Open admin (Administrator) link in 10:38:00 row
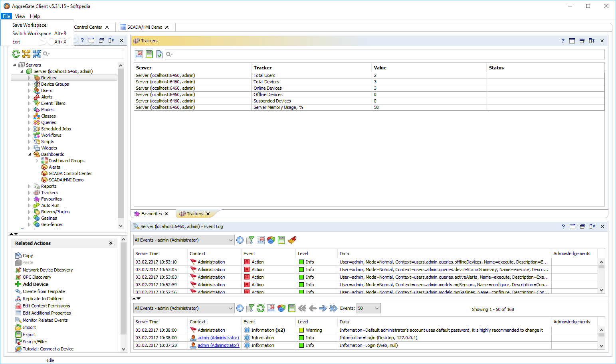This screenshot has width=616, height=364. tap(218, 338)
